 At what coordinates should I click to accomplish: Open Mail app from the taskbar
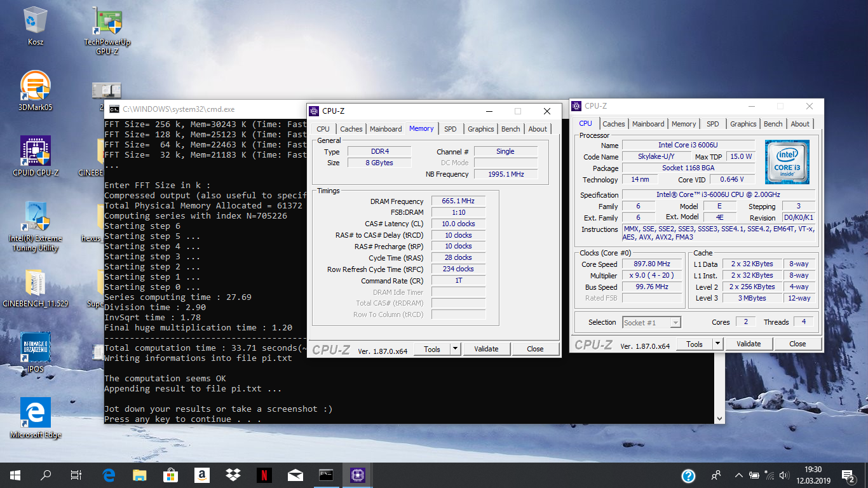coord(295,475)
